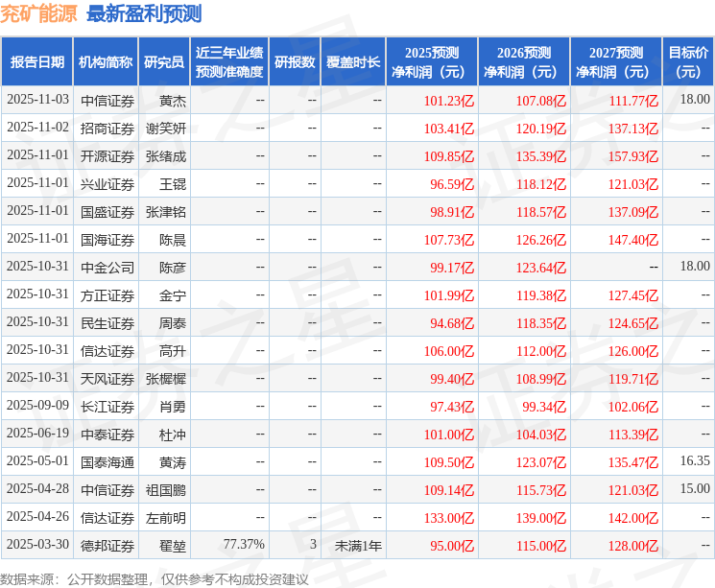Click 天风证券 institution name

click(x=107, y=379)
